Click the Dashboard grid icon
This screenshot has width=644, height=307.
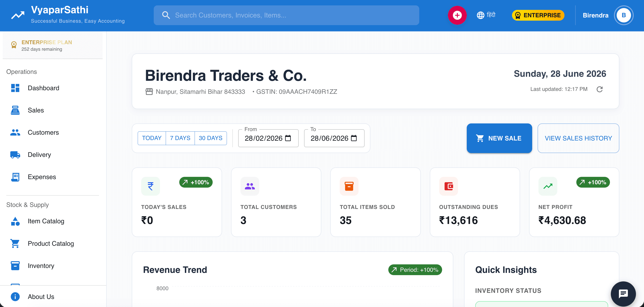[15, 88]
